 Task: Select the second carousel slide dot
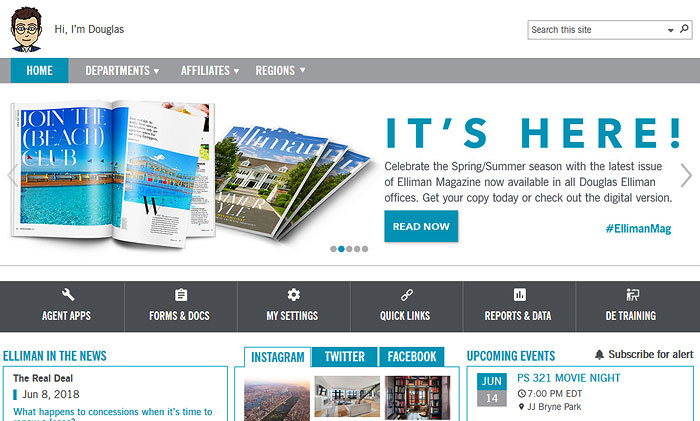point(341,249)
